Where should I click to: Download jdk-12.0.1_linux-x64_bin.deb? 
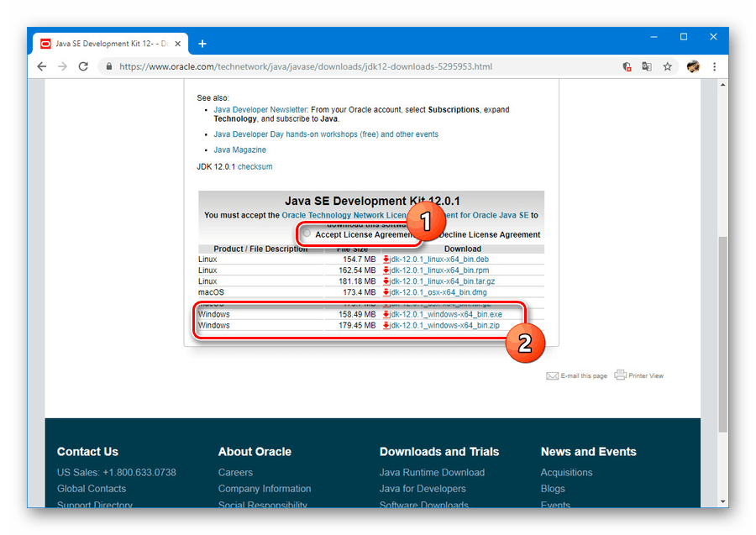pos(439,260)
